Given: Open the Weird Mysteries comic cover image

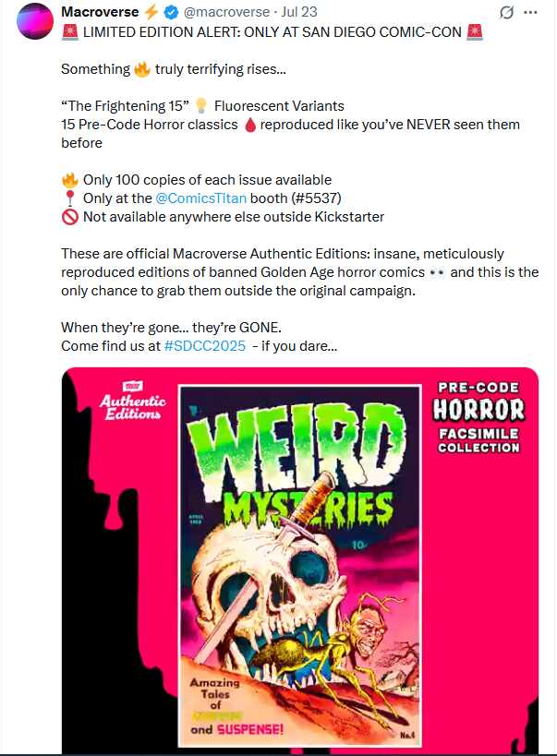Looking at the screenshot, I should (299, 567).
